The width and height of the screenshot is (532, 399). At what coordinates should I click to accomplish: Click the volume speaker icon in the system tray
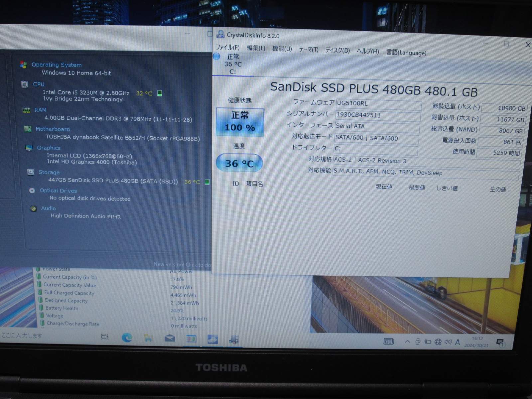click(448, 342)
